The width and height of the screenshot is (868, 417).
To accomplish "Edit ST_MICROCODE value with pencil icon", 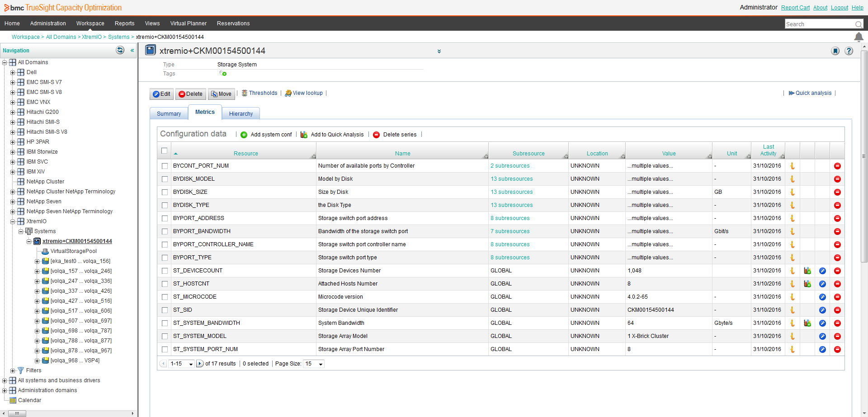I will pyautogui.click(x=822, y=297).
